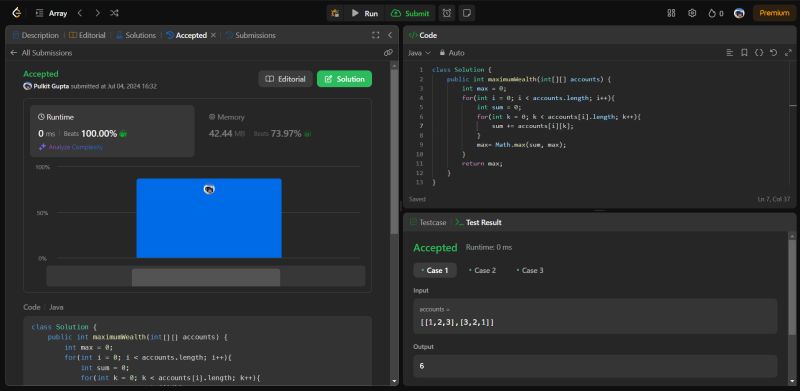Open the notes sticky icon
Viewport: 800px width, 391px height.
(466, 13)
